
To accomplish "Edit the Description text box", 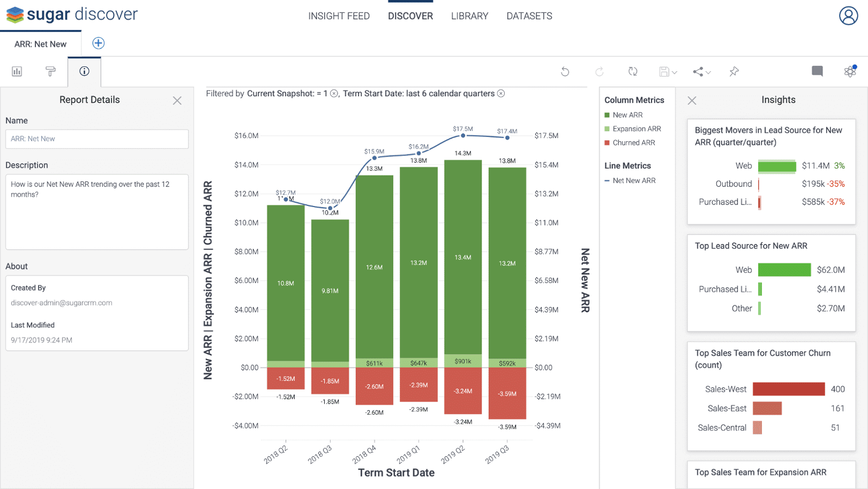I will 97,212.
